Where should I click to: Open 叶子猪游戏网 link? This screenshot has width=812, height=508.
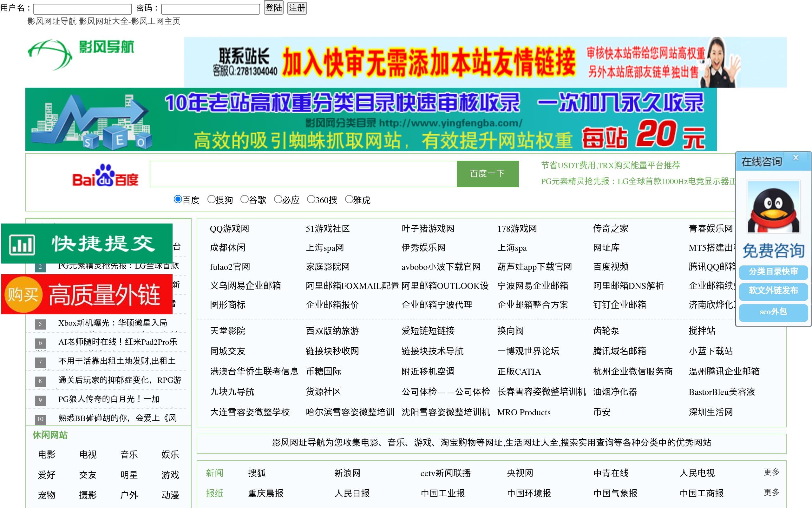pyautogui.click(x=428, y=229)
